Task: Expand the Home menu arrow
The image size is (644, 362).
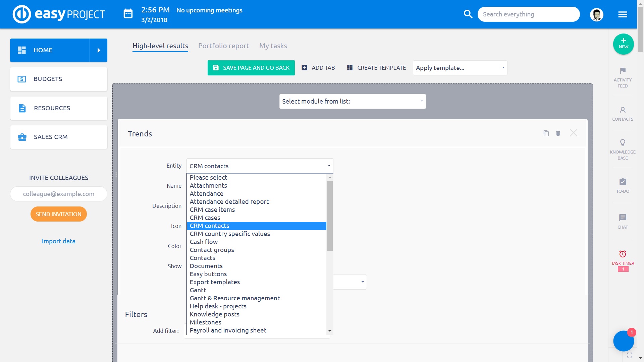Action: 98,50
